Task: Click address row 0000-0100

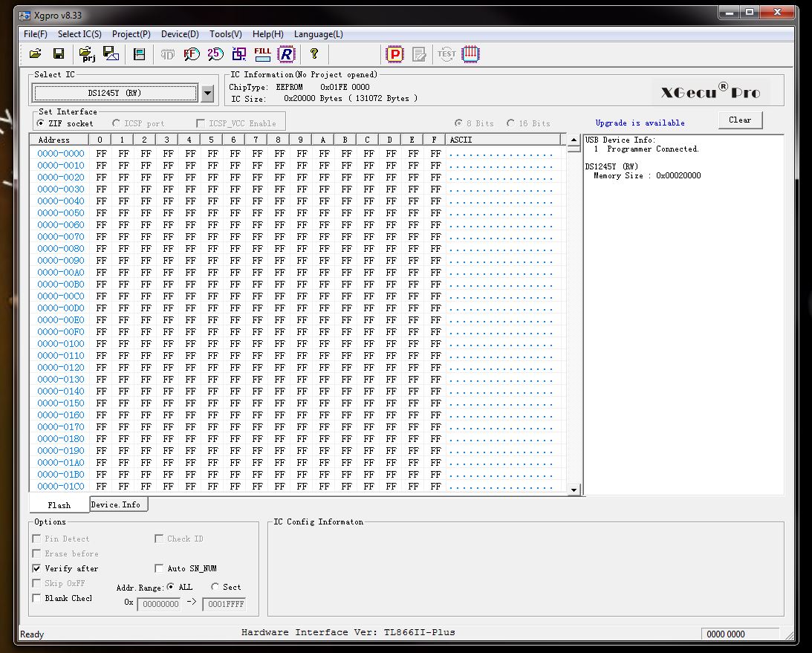Action: point(61,344)
